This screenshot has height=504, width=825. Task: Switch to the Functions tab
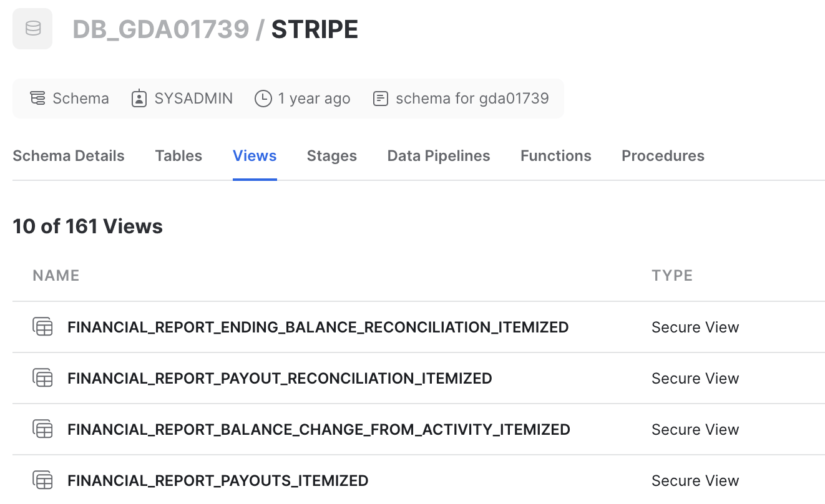[555, 156]
